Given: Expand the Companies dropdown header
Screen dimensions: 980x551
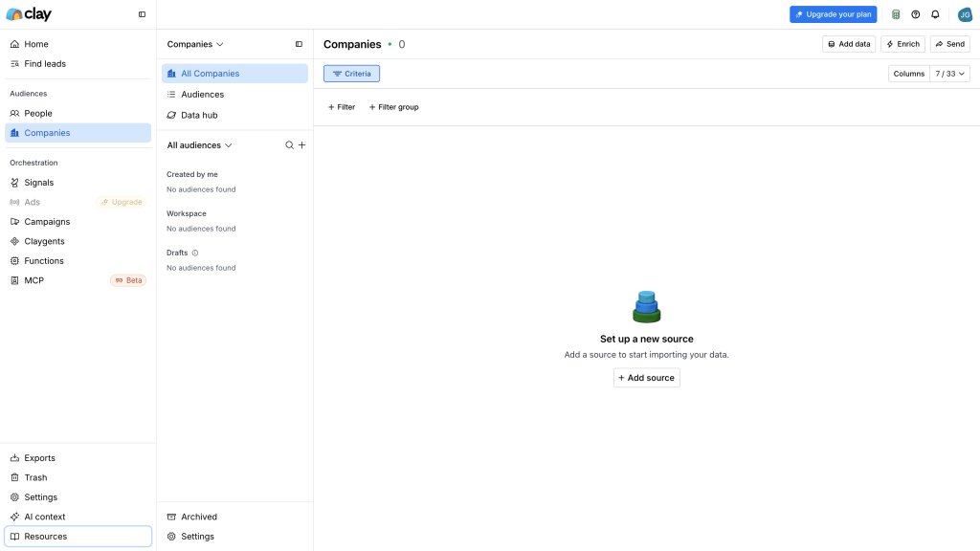Looking at the screenshot, I should (x=195, y=44).
